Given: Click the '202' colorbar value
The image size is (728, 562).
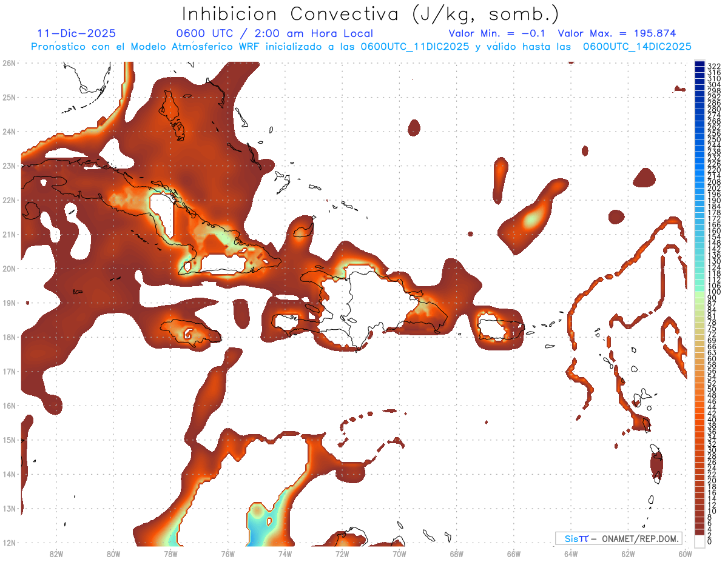Looking at the screenshot, I should pos(713,188).
